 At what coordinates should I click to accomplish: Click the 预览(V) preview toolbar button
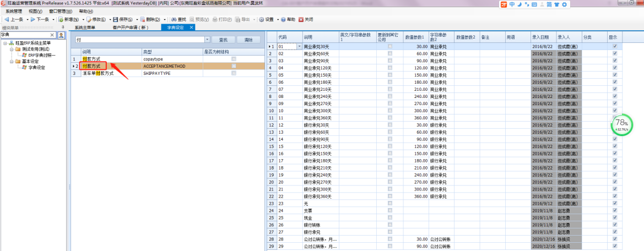(x=199, y=19)
